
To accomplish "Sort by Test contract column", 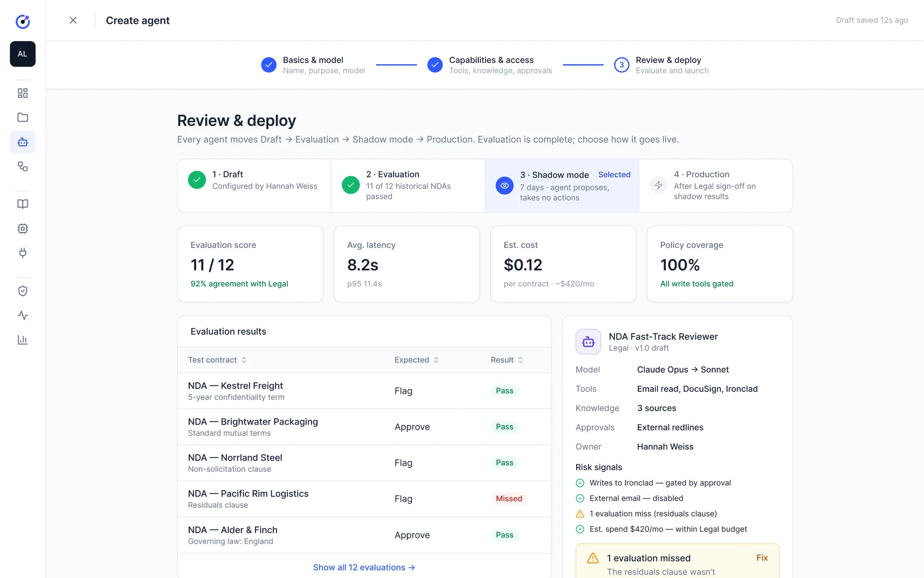I will (217, 360).
